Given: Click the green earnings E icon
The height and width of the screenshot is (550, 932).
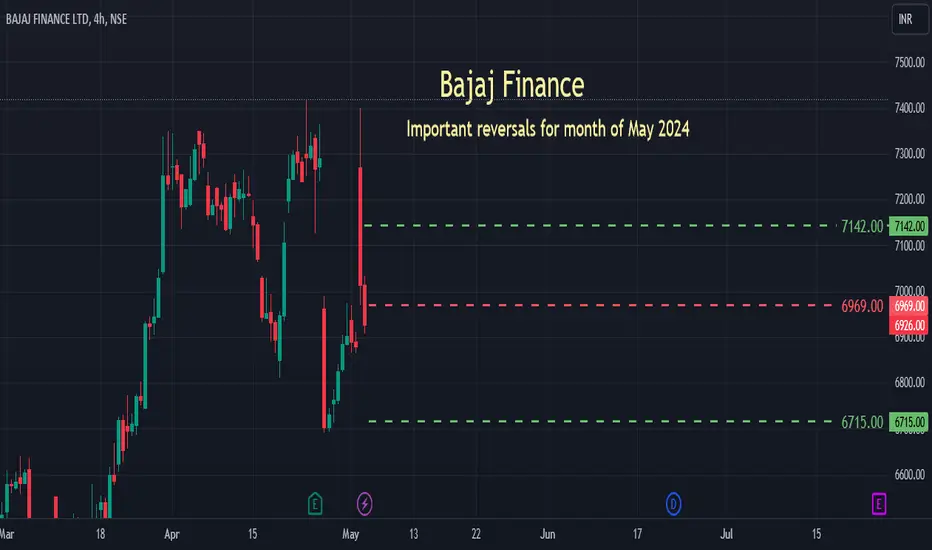Looking at the screenshot, I should (315, 504).
